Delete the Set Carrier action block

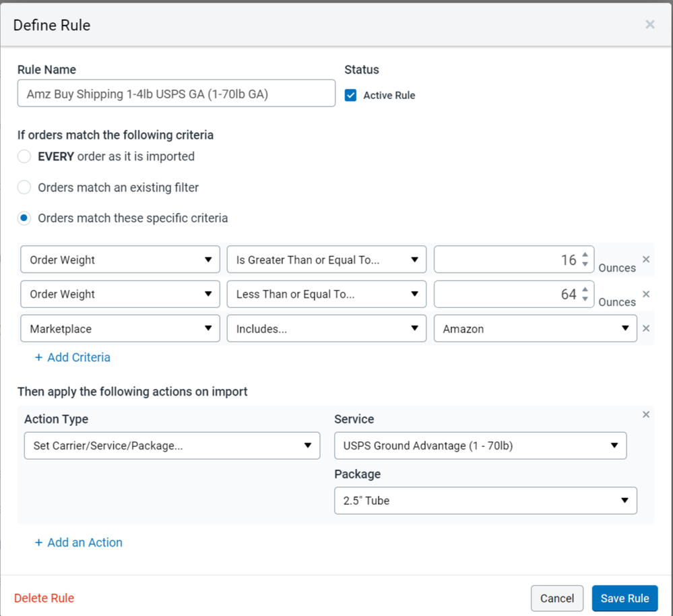pyautogui.click(x=645, y=414)
